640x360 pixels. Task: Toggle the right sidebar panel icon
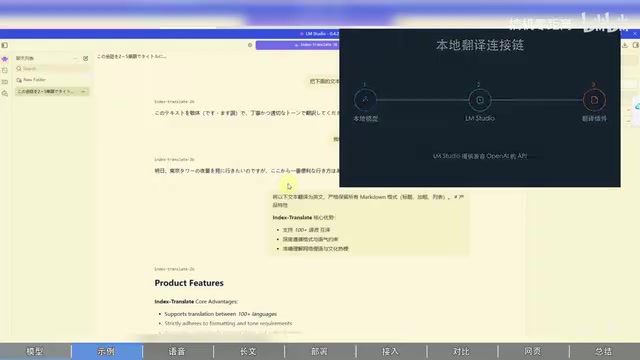[636, 45]
